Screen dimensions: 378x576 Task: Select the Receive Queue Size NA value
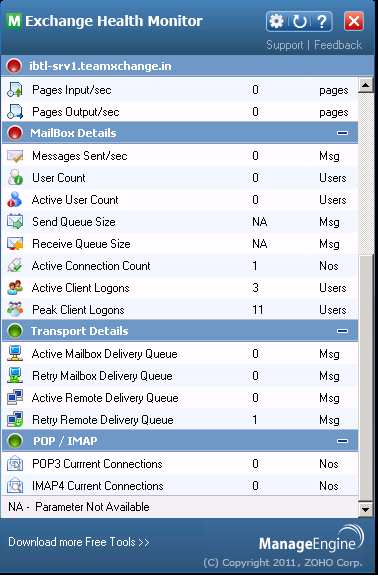(260, 244)
